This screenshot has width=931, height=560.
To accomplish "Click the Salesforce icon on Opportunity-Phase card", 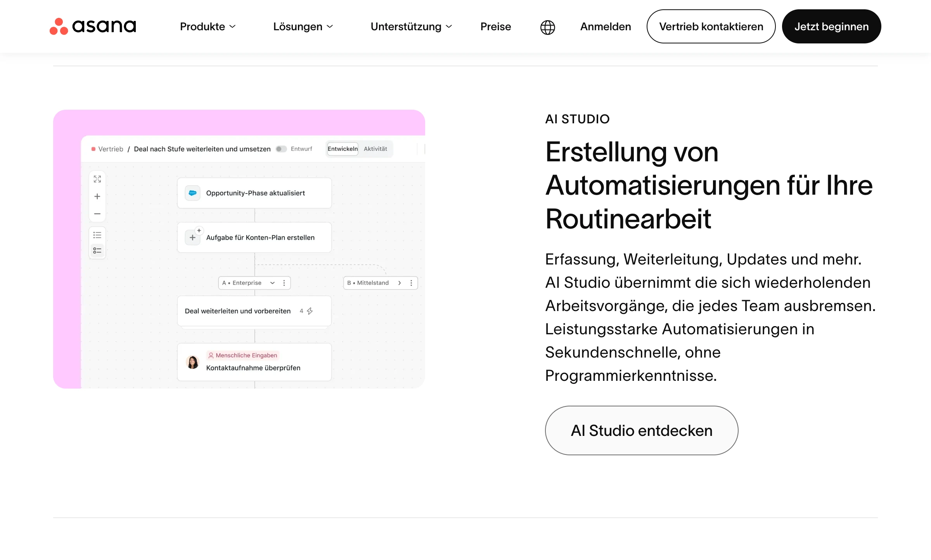I will point(192,193).
